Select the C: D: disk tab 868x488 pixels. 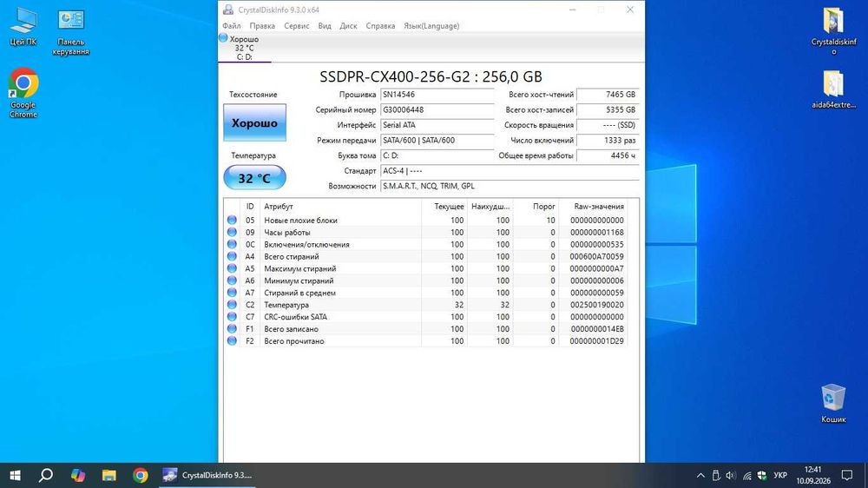244,48
